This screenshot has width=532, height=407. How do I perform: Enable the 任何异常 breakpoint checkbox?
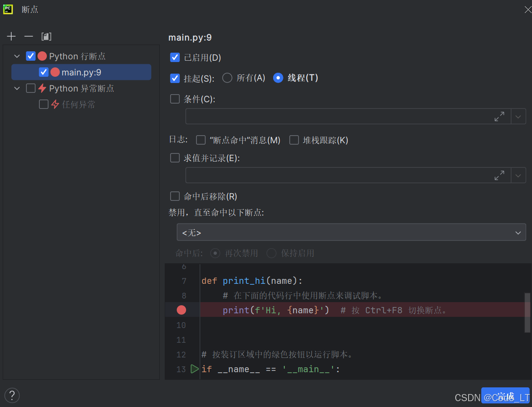(43, 104)
